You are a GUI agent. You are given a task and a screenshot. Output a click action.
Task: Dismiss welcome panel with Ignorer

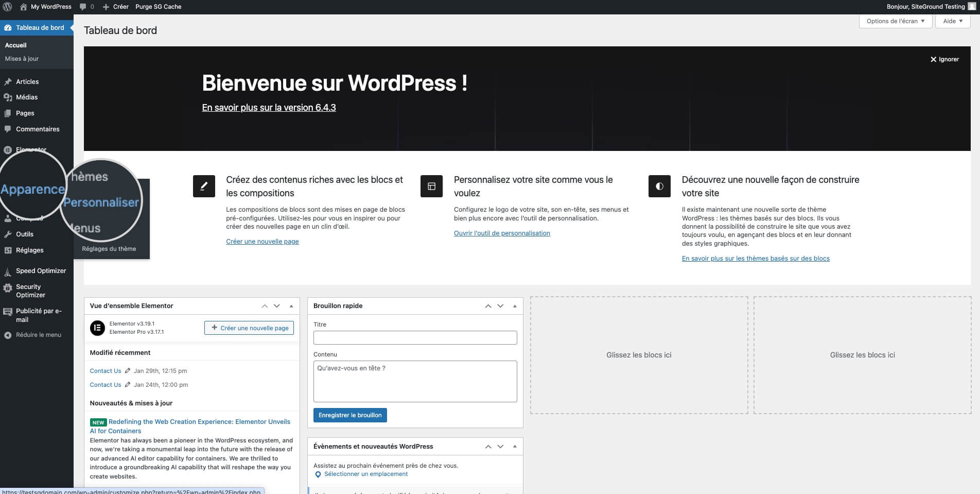coord(944,59)
